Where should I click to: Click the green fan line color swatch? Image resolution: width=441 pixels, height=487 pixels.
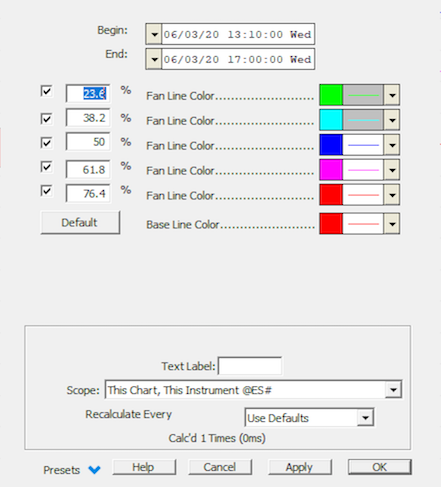331,95
